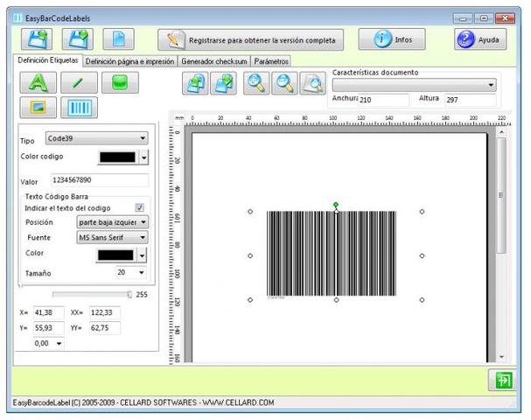Select the green rectangle shape tool

pyautogui.click(x=120, y=82)
